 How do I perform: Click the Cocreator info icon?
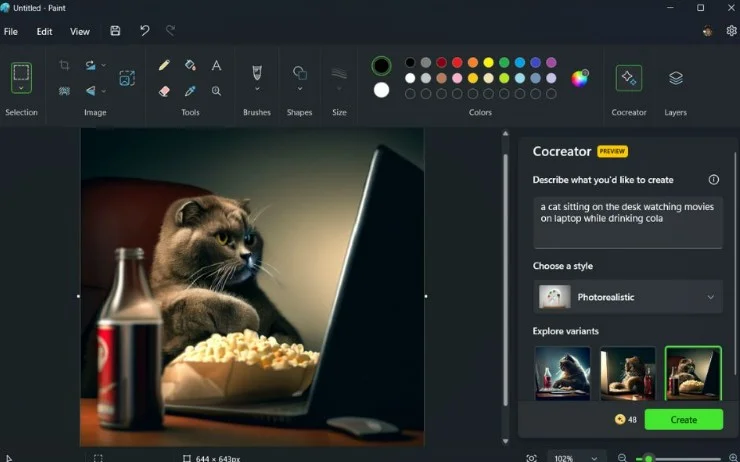point(714,179)
